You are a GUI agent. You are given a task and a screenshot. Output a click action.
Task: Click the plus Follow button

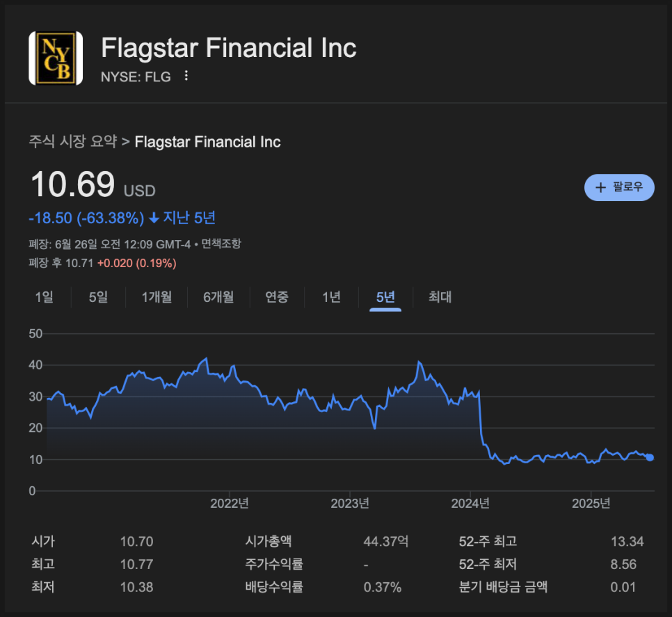coord(619,187)
